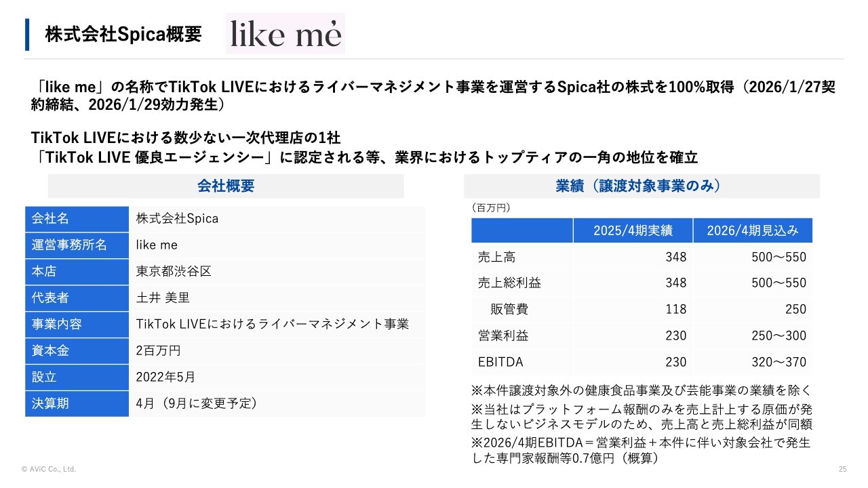
Task: Select the 販管費 forecast value 250
Action: pyautogui.click(x=796, y=310)
